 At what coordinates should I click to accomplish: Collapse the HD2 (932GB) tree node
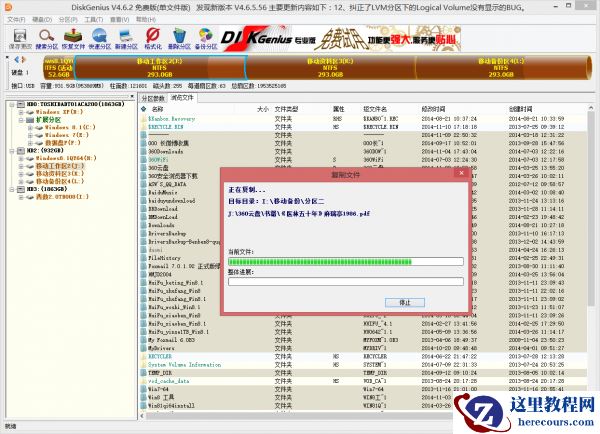pos(12,150)
